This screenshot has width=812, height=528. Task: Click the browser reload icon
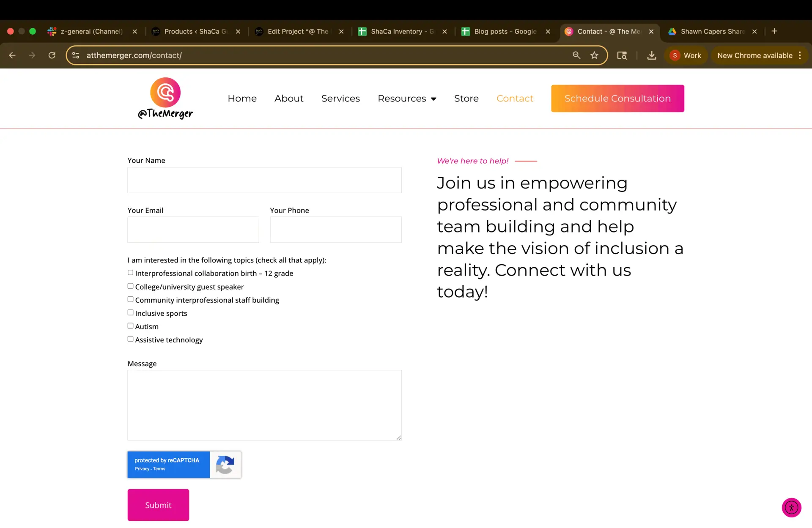(x=52, y=55)
